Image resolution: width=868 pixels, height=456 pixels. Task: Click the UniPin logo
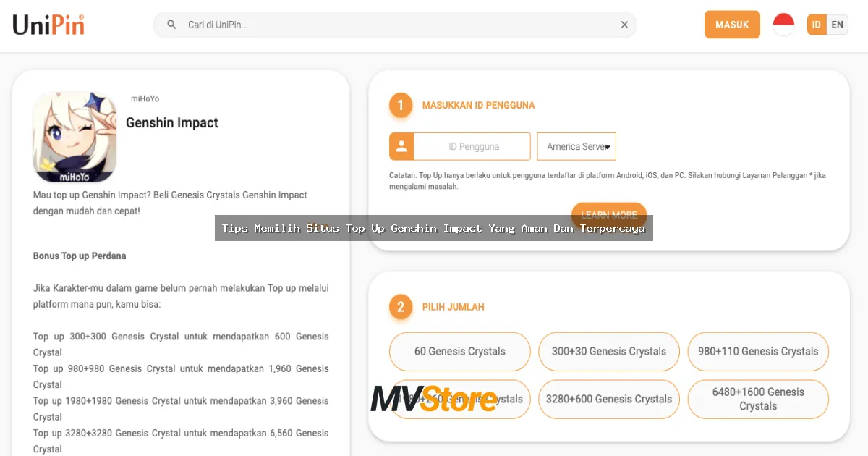tap(48, 25)
